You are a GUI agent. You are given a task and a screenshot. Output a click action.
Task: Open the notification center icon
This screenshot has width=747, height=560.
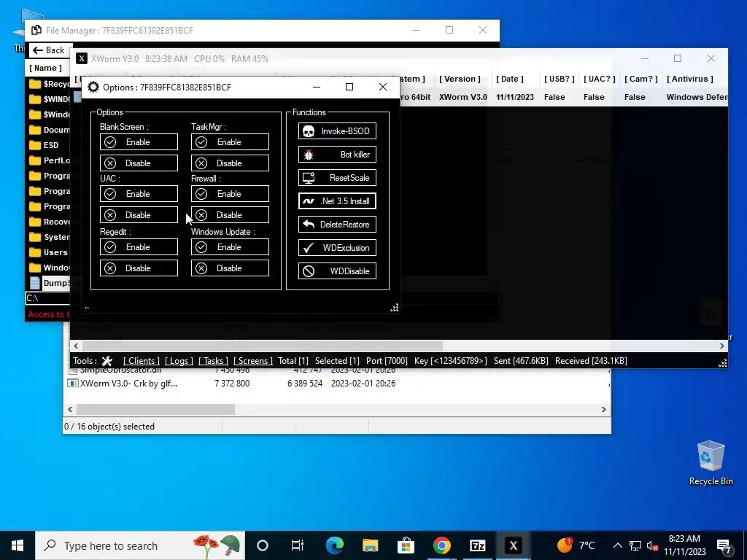point(724,546)
